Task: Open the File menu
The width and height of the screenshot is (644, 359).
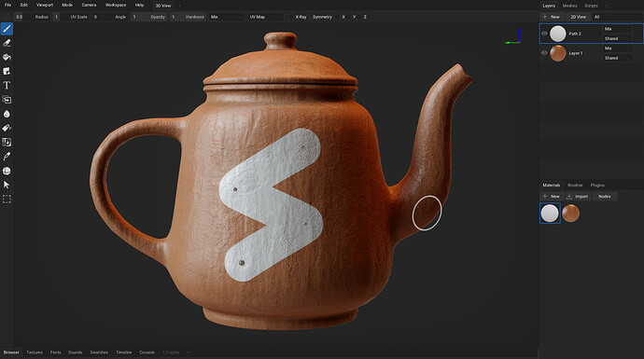Action: point(7,5)
